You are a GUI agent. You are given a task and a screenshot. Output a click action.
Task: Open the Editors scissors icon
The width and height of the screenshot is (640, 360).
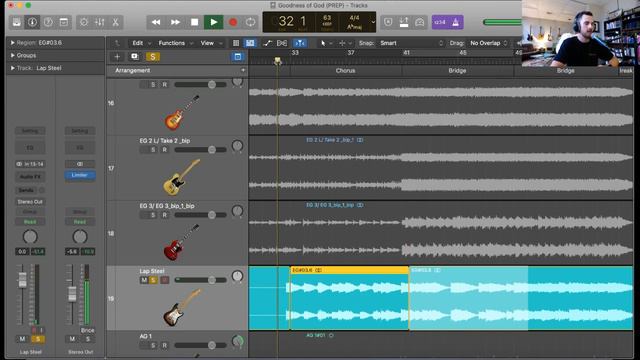coord(116,22)
